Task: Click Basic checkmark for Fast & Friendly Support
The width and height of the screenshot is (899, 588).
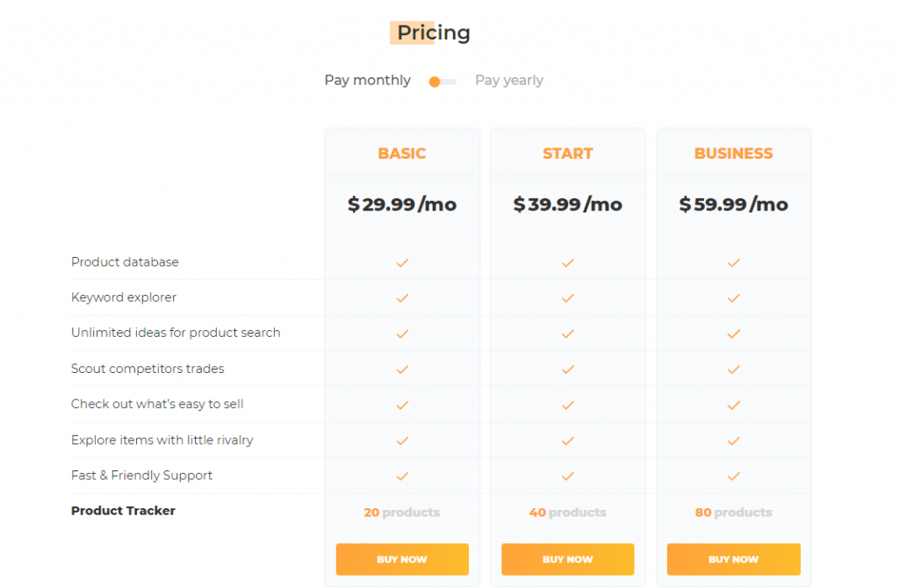Action: tap(402, 477)
